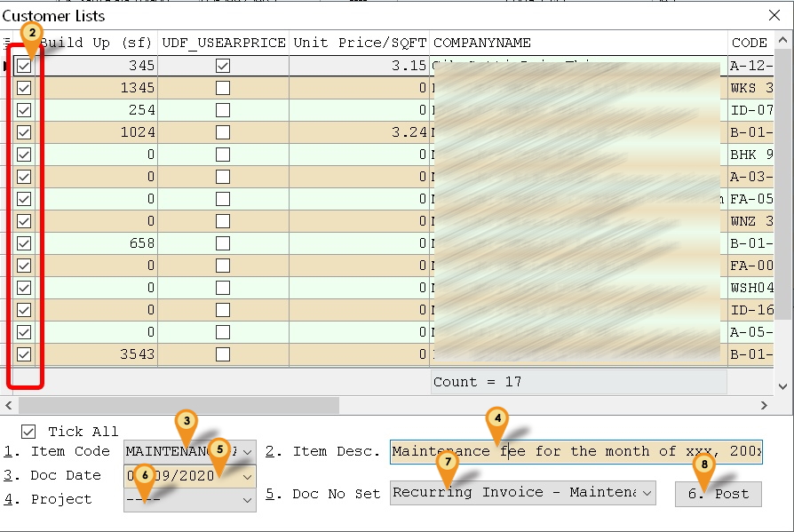Select the Build Up cell showing 3543
The height and width of the screenshot is (532, 794).
[96, 354]
